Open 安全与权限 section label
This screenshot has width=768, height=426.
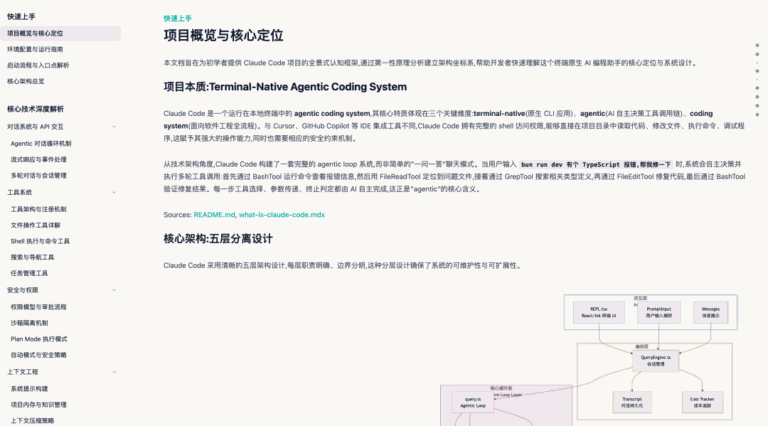[23, 290]
